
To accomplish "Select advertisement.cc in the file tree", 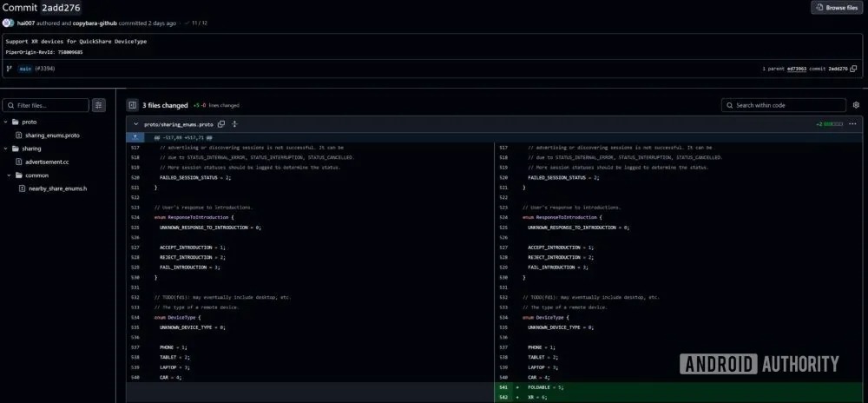I will [47, 162].
